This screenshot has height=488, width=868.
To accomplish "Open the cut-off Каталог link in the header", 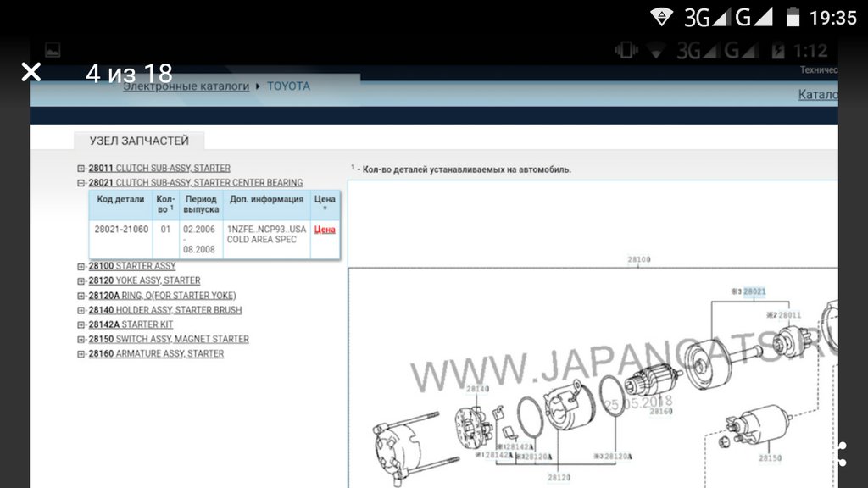I will click(x=818, y=95).
